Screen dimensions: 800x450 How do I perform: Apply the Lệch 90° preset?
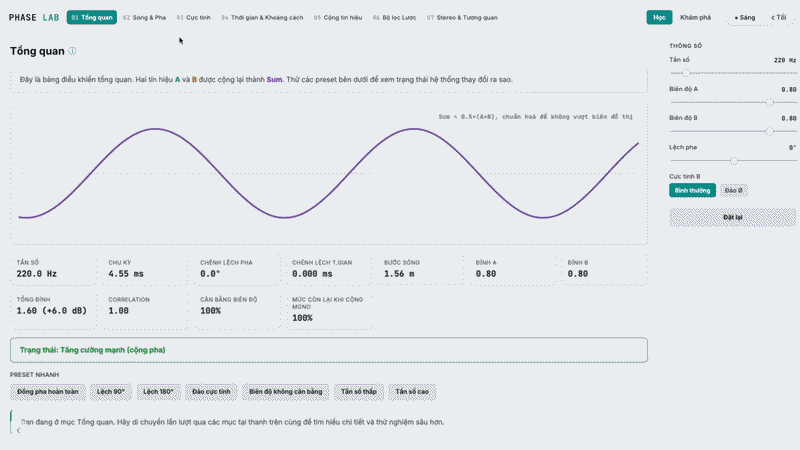(x=111, y=392)
